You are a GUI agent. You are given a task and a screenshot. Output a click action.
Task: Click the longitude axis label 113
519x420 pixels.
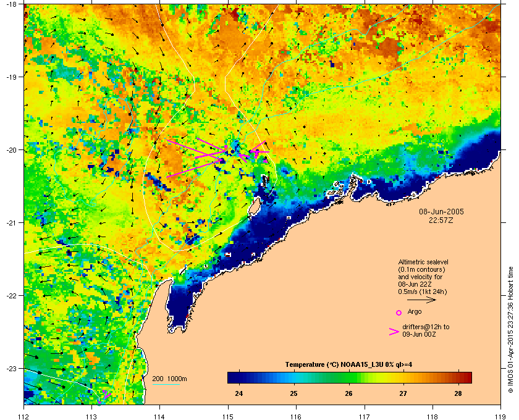pos(91,417)
